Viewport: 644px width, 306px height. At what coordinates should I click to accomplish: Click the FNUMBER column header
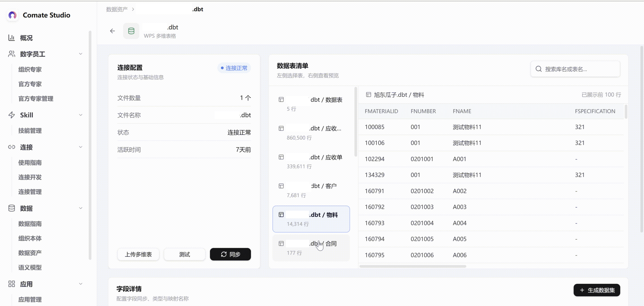pyautogui.click(x=423, y=111)
